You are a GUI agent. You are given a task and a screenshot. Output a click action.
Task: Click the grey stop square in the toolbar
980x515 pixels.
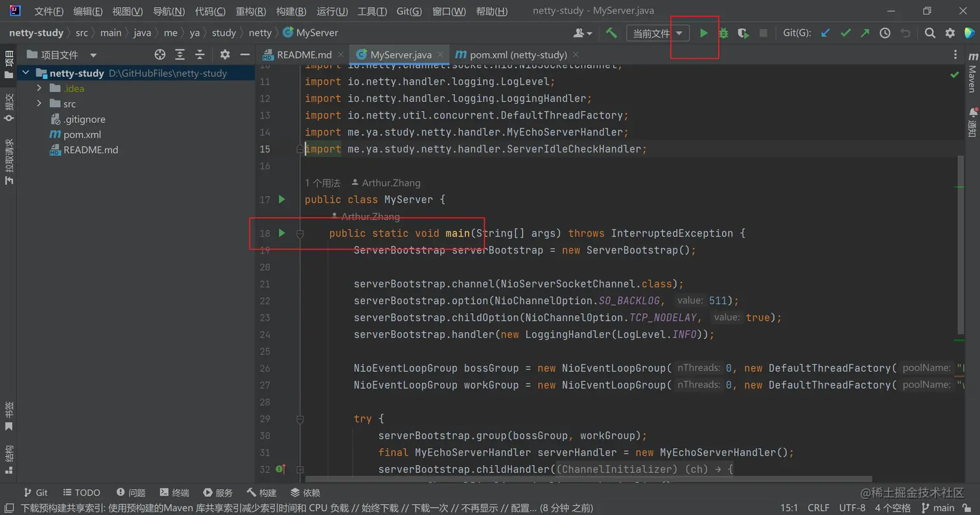[x=764, y=33]
